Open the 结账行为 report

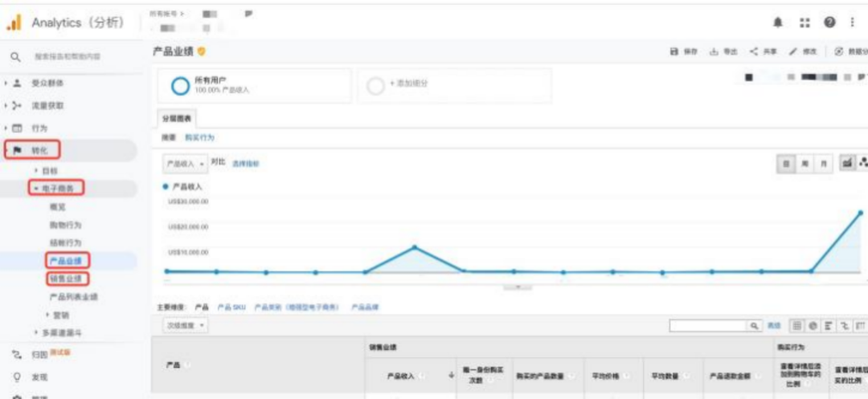pyautogui.click(x=65, y=242)
